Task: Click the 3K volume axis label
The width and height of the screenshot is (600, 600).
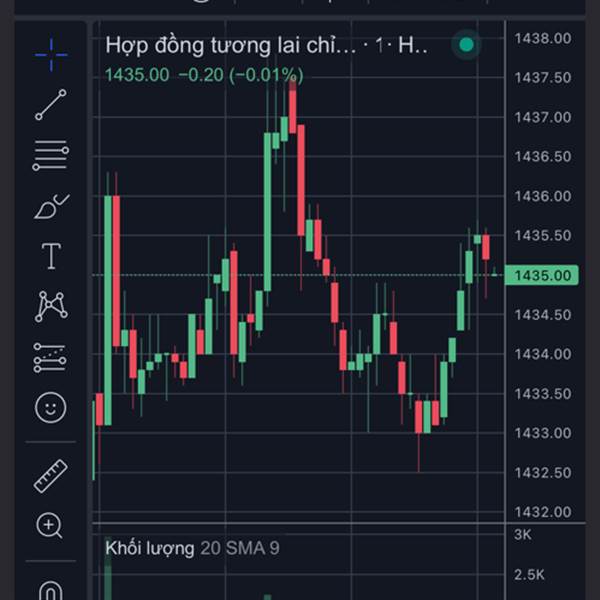Action: coord(523,535)
